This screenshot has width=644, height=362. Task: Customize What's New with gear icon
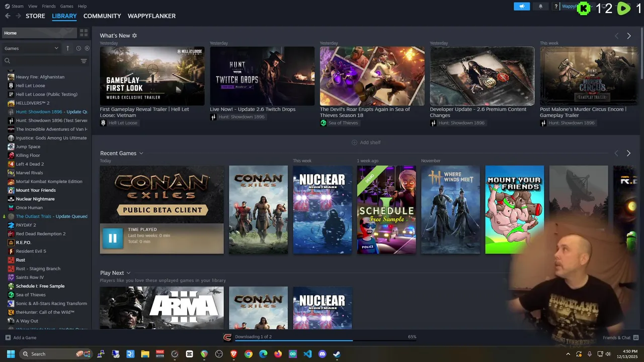(x=134, y=36)
